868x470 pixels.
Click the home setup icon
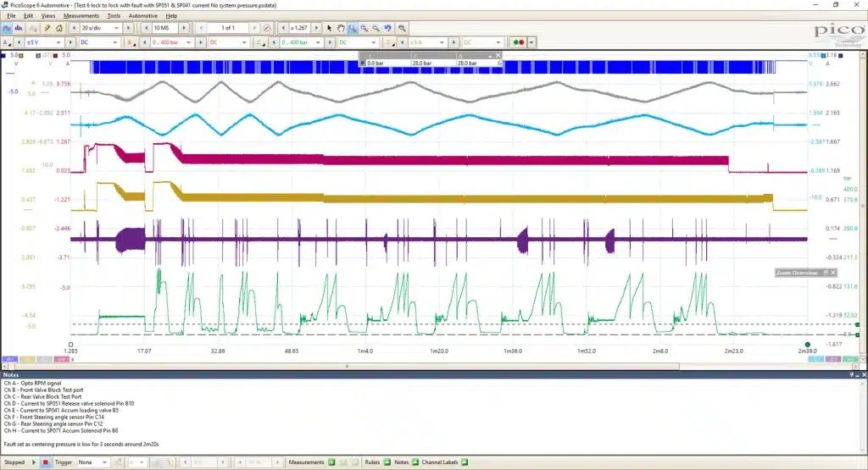click(58, 28)
